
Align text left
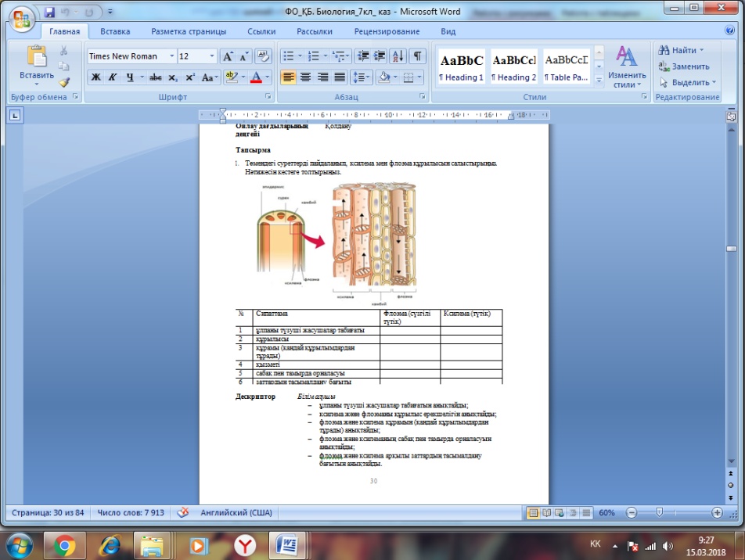click(289, 77)
